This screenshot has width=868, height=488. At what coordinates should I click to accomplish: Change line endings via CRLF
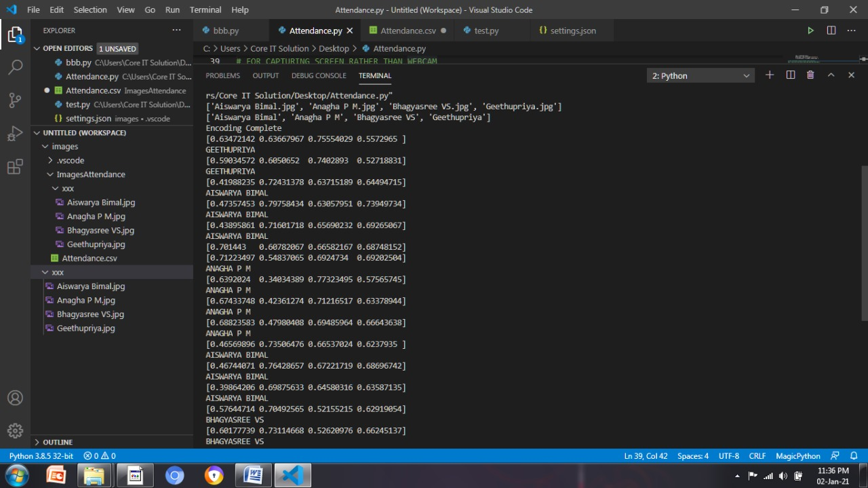click(x=757, y=456)
